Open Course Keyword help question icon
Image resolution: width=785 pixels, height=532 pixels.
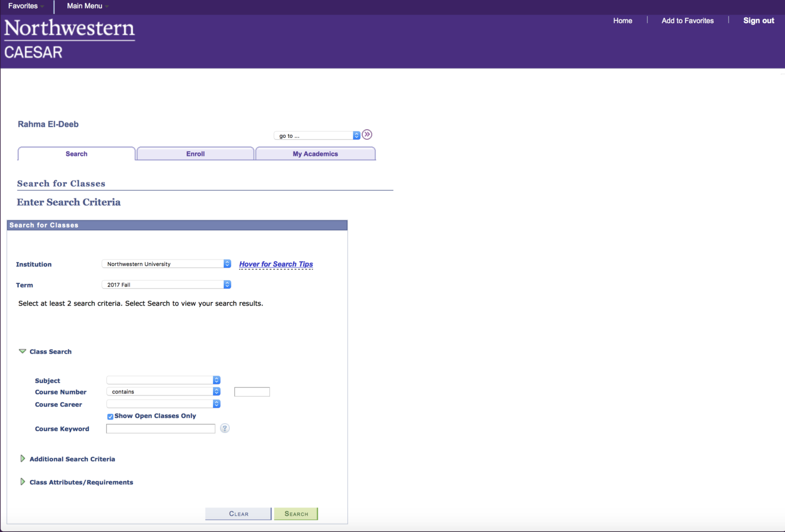[x=225, y=428]
